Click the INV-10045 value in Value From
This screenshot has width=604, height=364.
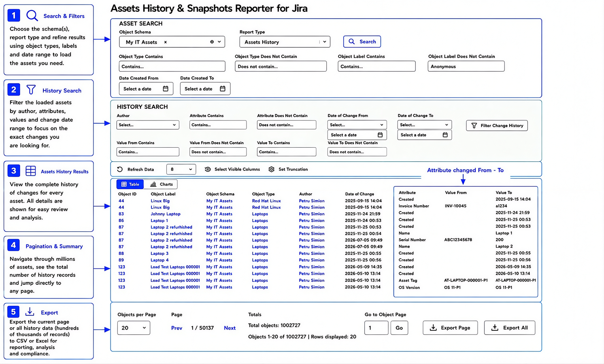(x=455, y=206)
